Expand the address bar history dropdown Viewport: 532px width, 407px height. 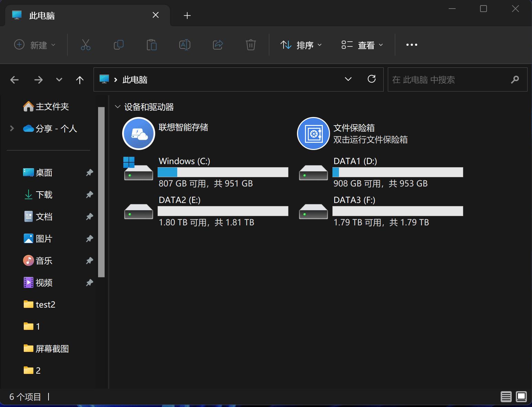click(348, 79)
